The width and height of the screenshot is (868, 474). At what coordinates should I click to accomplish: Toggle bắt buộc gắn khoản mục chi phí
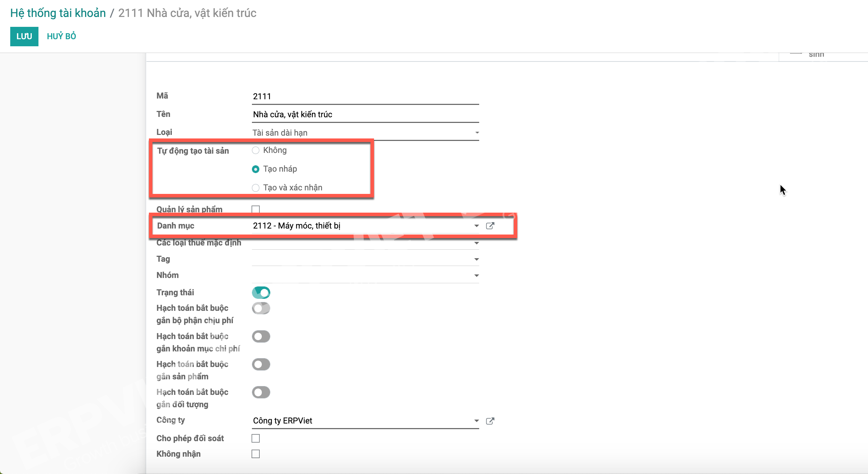point(261,336)
